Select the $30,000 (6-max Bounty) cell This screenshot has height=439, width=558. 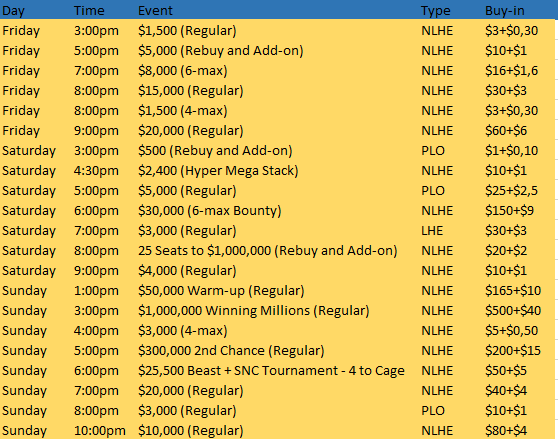(210, 210)
